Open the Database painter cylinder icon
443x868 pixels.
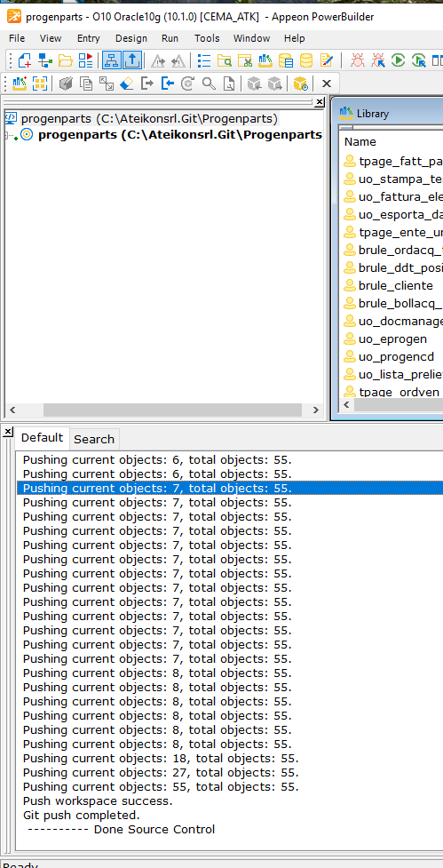click(x=306, y=60)
